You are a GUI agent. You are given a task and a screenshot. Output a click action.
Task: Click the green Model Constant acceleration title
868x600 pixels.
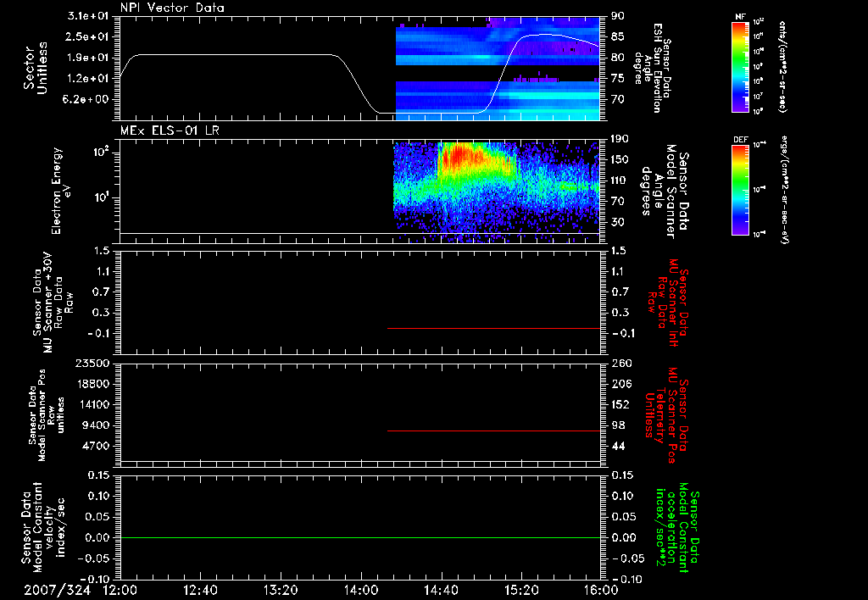pyautogui.click(x=676, y=527)
